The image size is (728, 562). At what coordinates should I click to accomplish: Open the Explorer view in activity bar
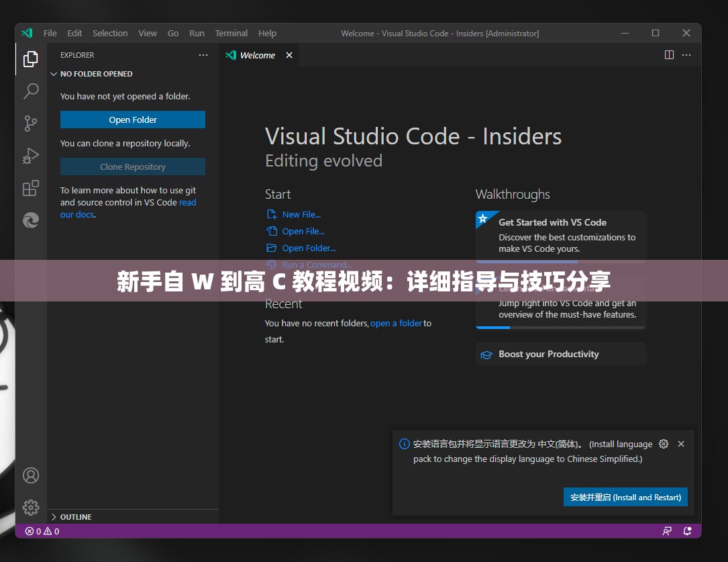pos(31,59)
